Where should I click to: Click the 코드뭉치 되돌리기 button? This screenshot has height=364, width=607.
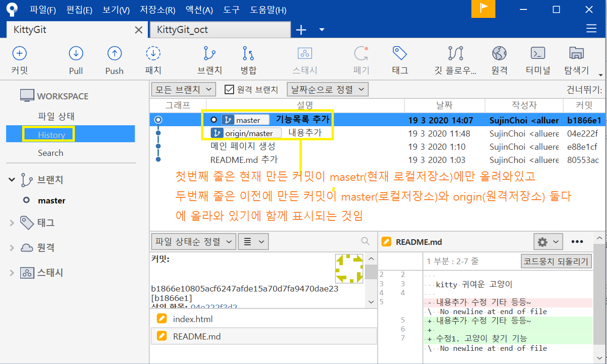pos(557,261)
